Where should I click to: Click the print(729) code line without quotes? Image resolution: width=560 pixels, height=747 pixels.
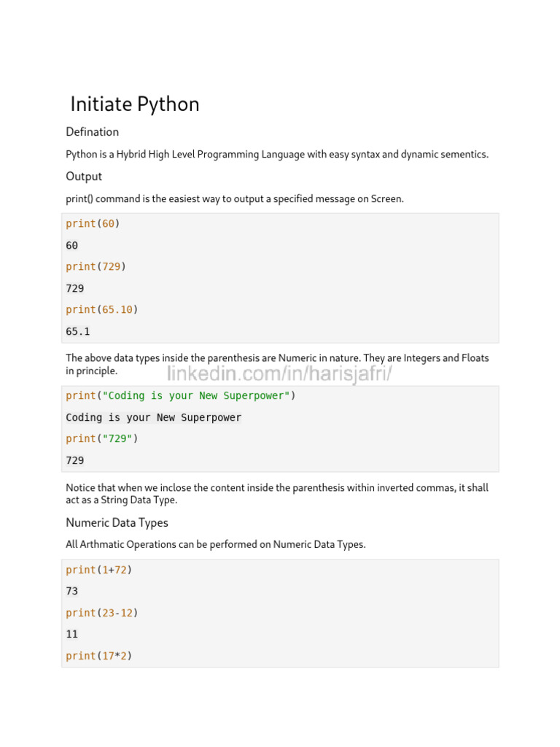point(96,267)
